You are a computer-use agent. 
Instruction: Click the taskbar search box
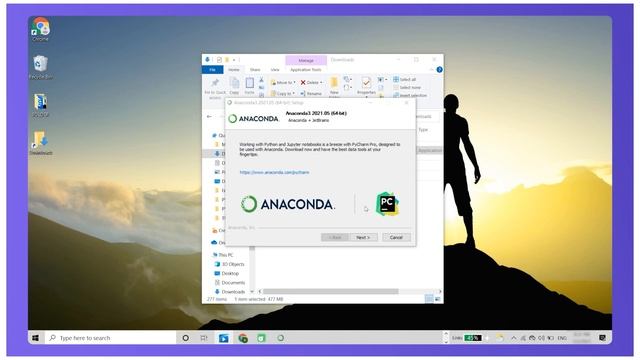[111, 338]
